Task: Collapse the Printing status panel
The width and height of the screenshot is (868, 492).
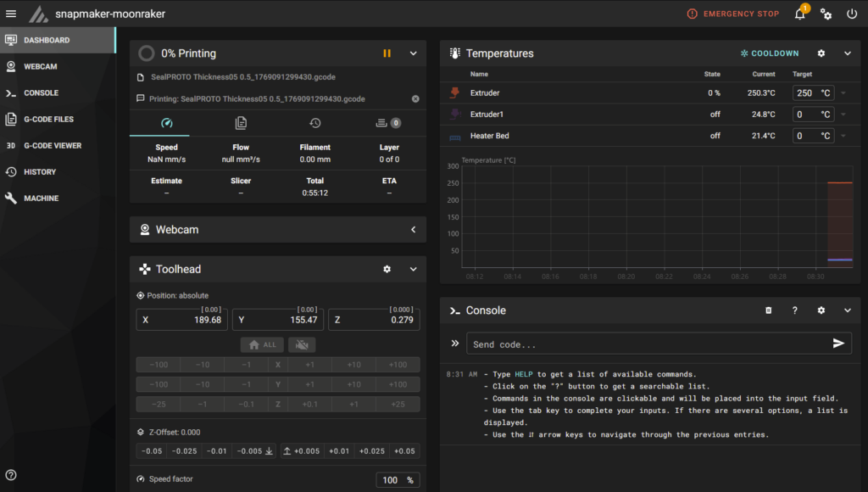Action: coord(414,53)
